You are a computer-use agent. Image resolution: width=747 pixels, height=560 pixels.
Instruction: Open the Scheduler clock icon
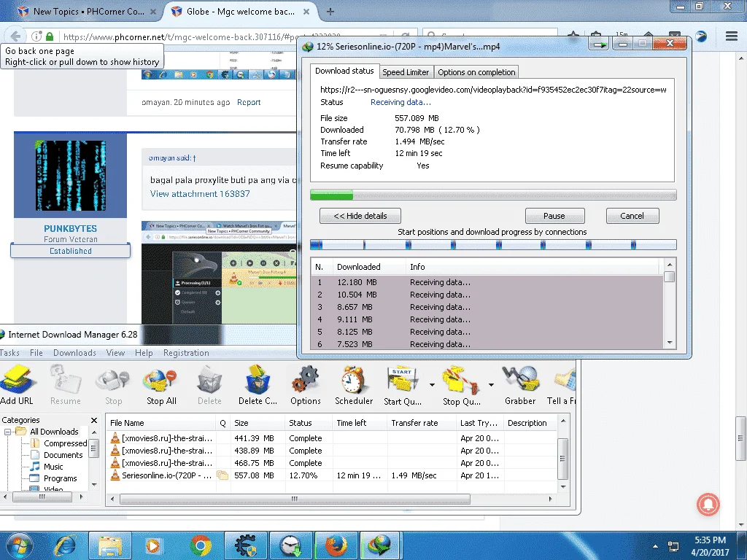354,385
